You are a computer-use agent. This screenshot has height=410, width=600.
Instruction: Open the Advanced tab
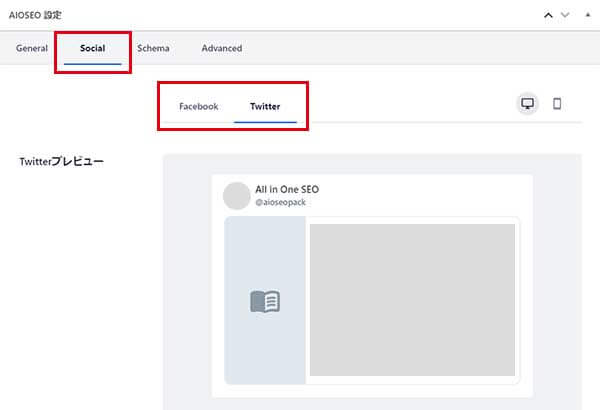(221, 48)
